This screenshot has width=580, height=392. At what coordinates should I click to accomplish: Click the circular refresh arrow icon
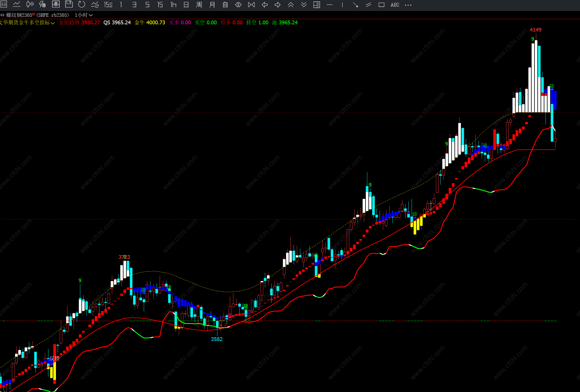[x=82, y=4]
